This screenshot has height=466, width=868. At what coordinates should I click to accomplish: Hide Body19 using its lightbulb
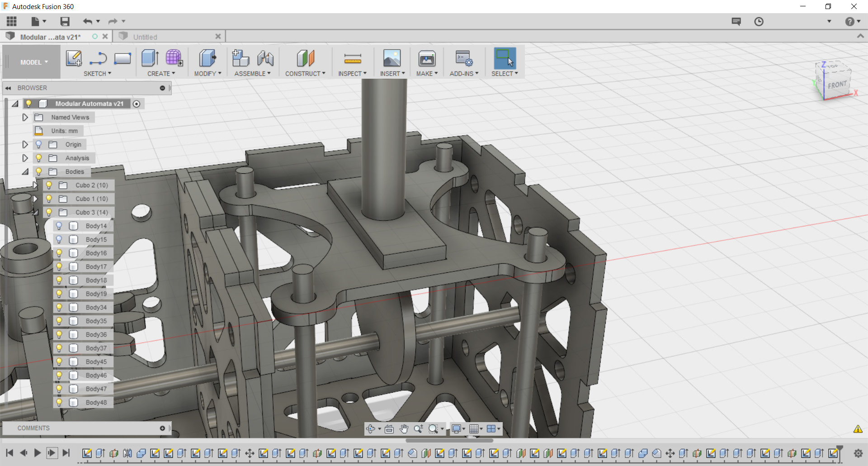[x=59, y=294]
